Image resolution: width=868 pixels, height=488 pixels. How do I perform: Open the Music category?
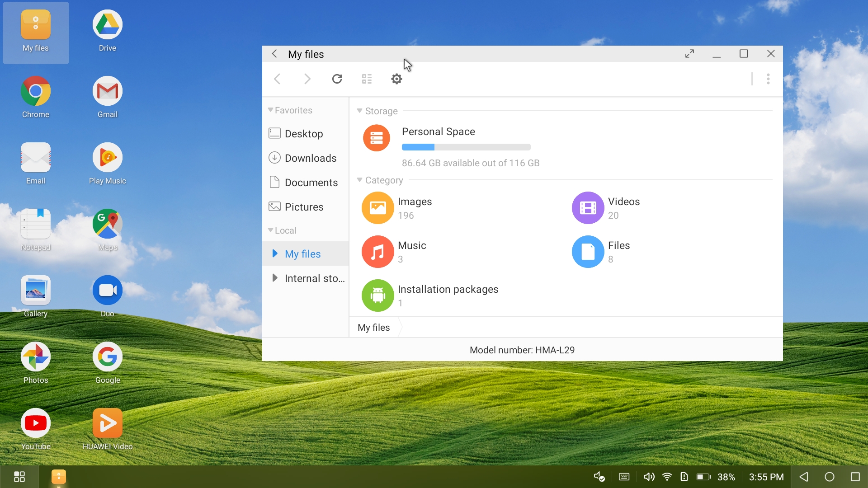pos(378,252)
